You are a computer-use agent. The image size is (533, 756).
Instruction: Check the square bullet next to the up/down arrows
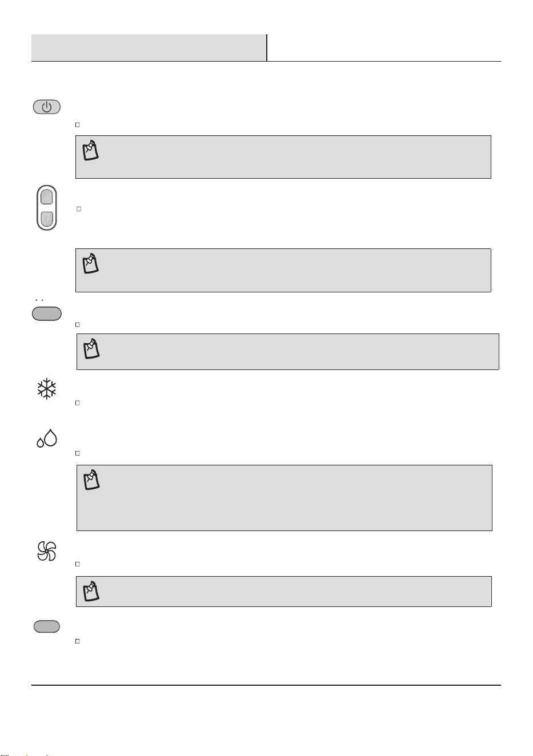click(79, 209)
